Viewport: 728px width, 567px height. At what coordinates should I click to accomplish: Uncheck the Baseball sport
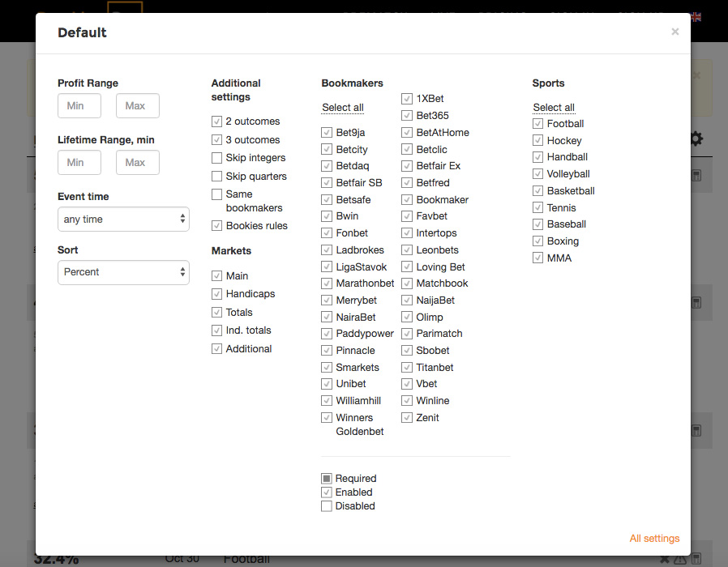[537, 224]
